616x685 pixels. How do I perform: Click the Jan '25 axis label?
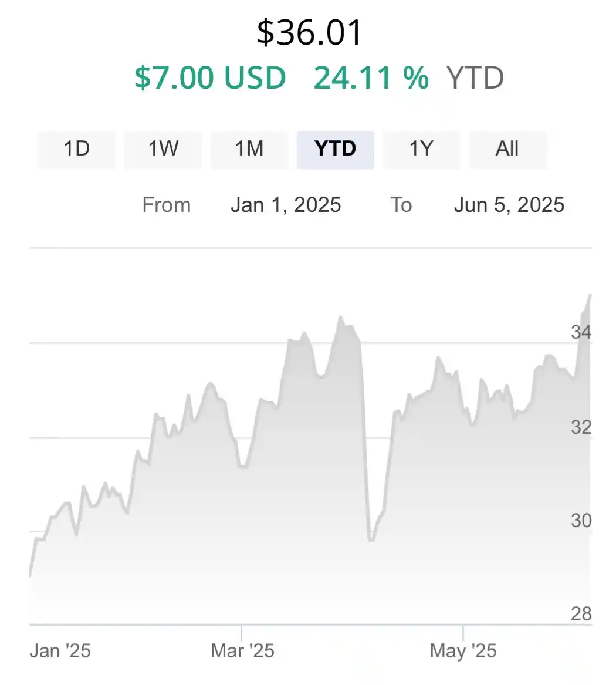point(60,651)
